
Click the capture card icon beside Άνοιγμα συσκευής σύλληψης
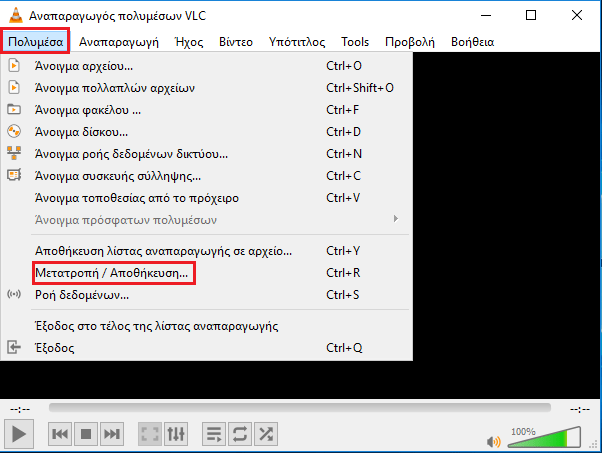[x=14, y=175]
